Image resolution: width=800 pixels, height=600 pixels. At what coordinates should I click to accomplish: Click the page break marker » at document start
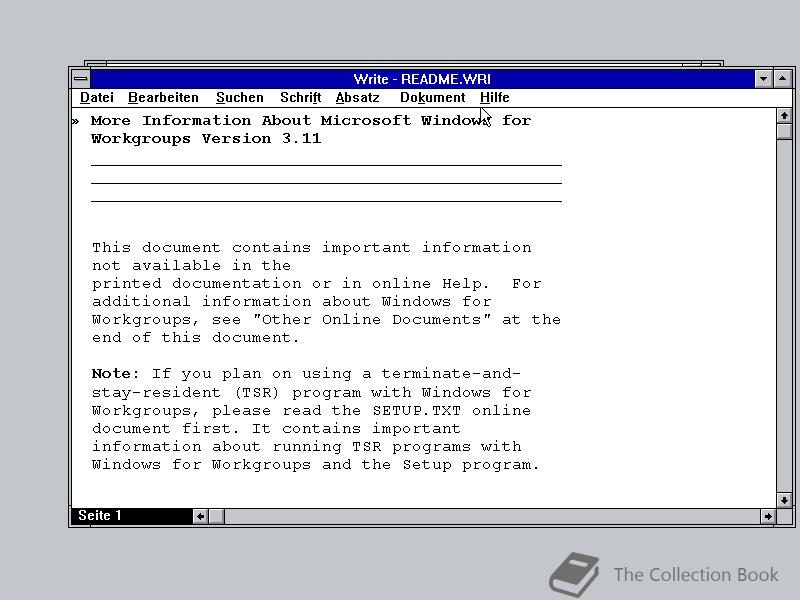76,121
